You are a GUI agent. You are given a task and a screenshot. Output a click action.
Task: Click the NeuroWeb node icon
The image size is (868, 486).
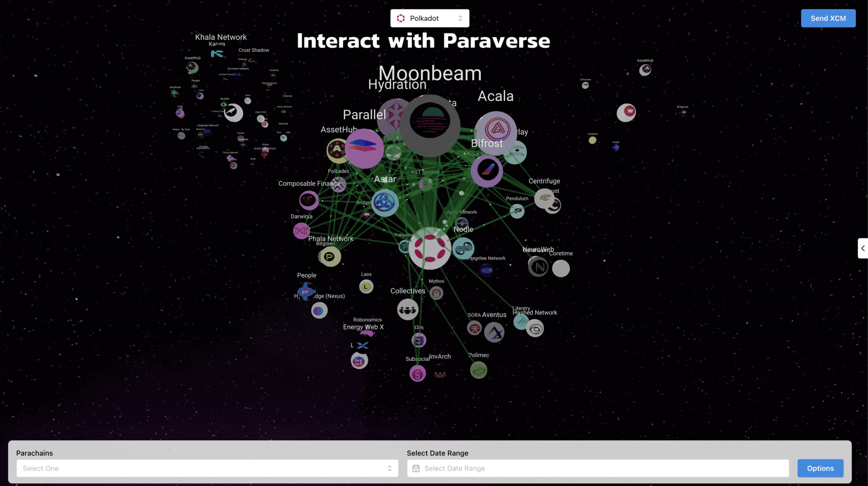(x=538, y=267)
